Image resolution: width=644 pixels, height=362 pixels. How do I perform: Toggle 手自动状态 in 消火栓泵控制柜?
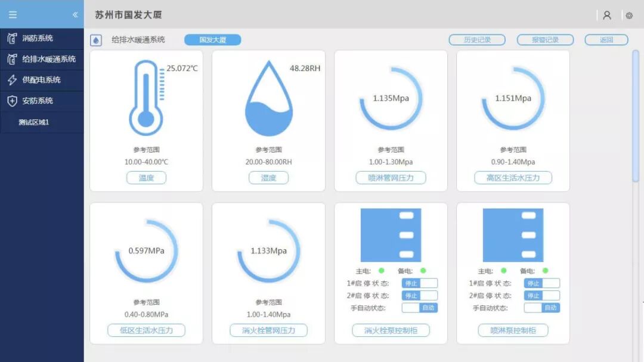[420, 308]
